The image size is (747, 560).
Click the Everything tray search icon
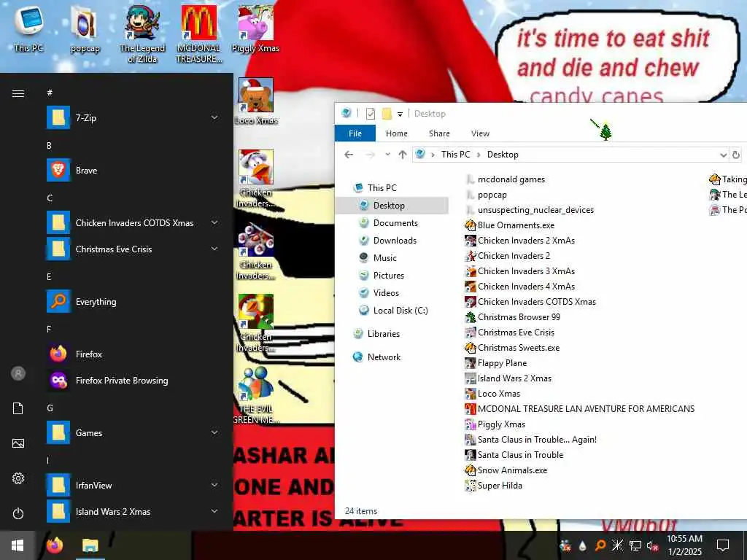coord(600,545)
